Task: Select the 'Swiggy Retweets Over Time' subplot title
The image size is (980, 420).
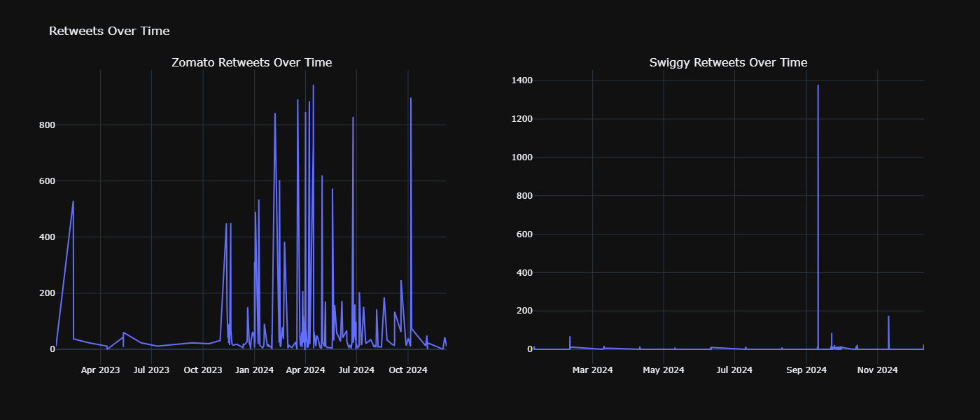Action: click(728, 63)
